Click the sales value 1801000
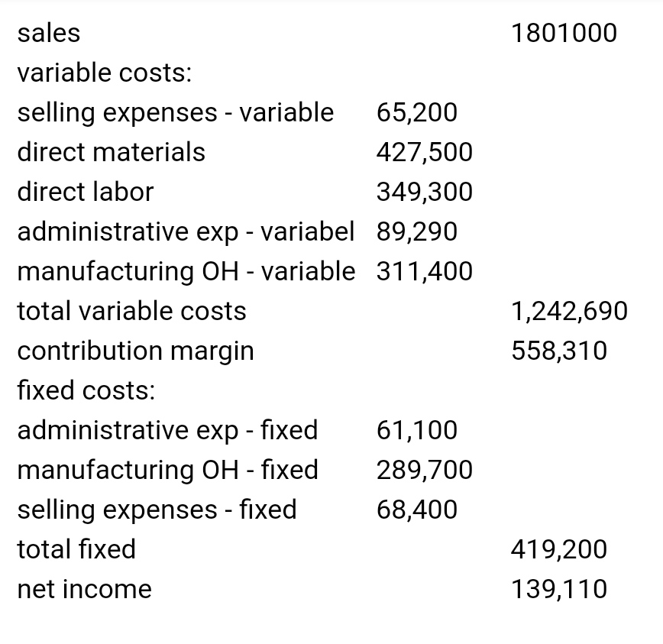The height and width of the screenshot is (644, 663). tap(564, 33)
